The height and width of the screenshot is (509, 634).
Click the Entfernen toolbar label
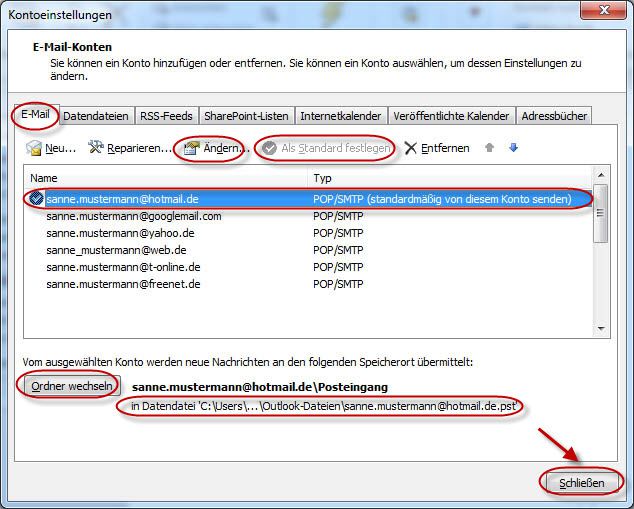point(445,148)
